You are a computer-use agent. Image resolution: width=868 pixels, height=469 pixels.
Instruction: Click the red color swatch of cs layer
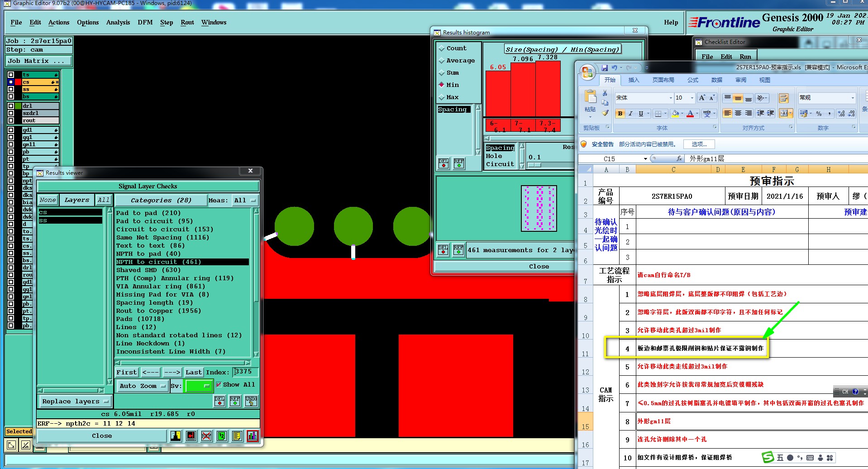[18, 82]
